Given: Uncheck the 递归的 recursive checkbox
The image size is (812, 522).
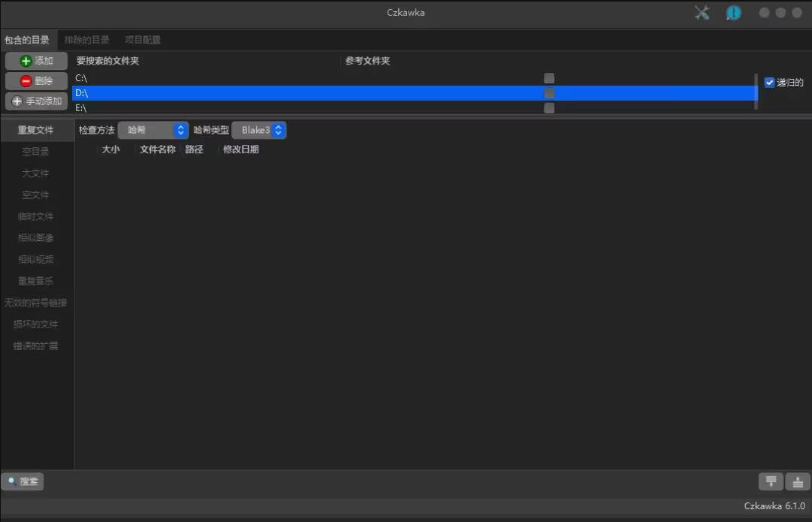Looking at the screenshot, I should coord(769,83).
